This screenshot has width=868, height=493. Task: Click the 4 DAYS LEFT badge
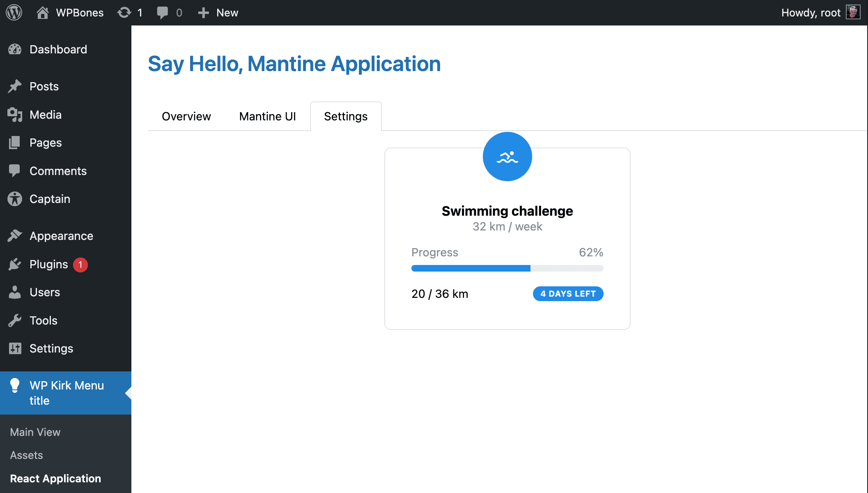pos(568,293)
